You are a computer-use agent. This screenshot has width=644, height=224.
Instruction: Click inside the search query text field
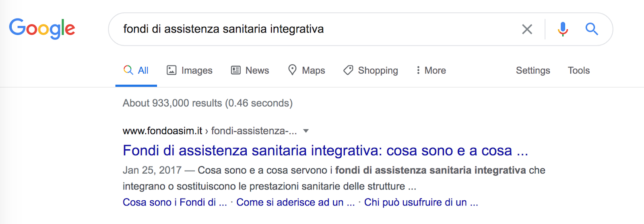pos(314,29)
